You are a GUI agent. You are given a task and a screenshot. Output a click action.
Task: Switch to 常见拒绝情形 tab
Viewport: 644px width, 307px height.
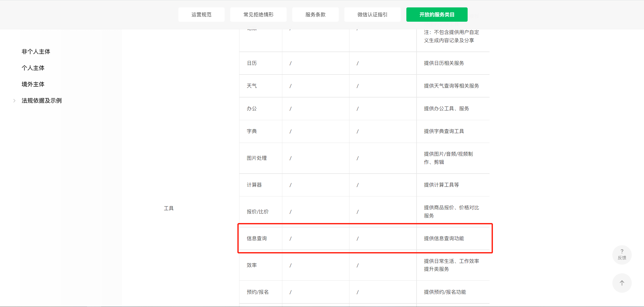258,15
